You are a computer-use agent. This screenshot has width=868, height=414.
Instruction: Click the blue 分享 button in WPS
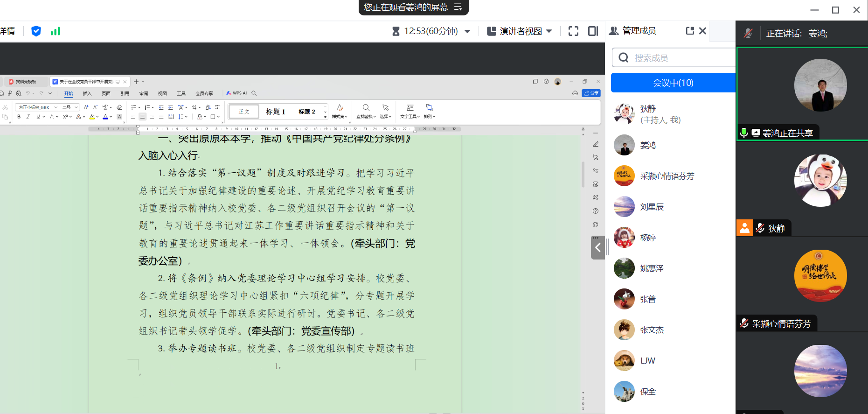click(x=591, y=93)
